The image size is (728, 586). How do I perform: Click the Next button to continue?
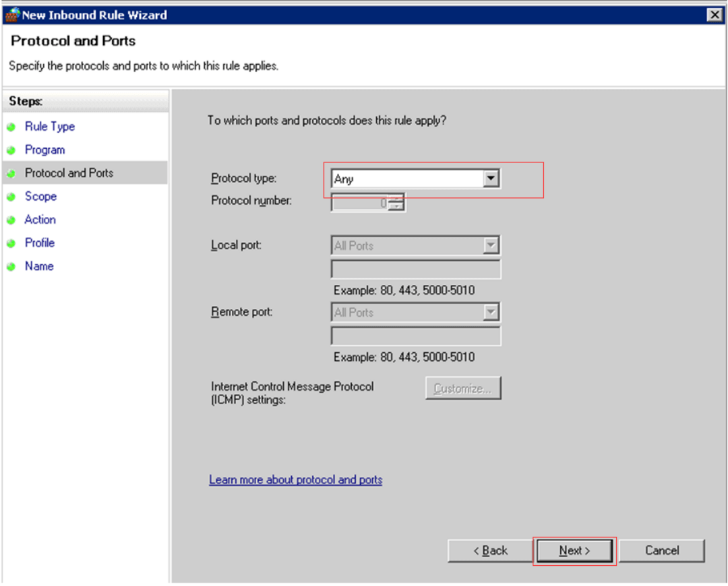(x=574, y=550)
